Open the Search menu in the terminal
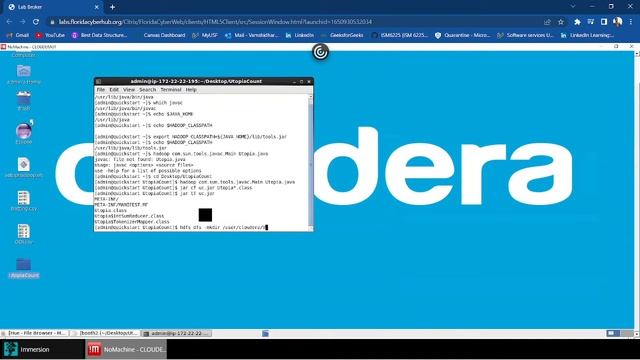The image size is (640, 360). 148,89
